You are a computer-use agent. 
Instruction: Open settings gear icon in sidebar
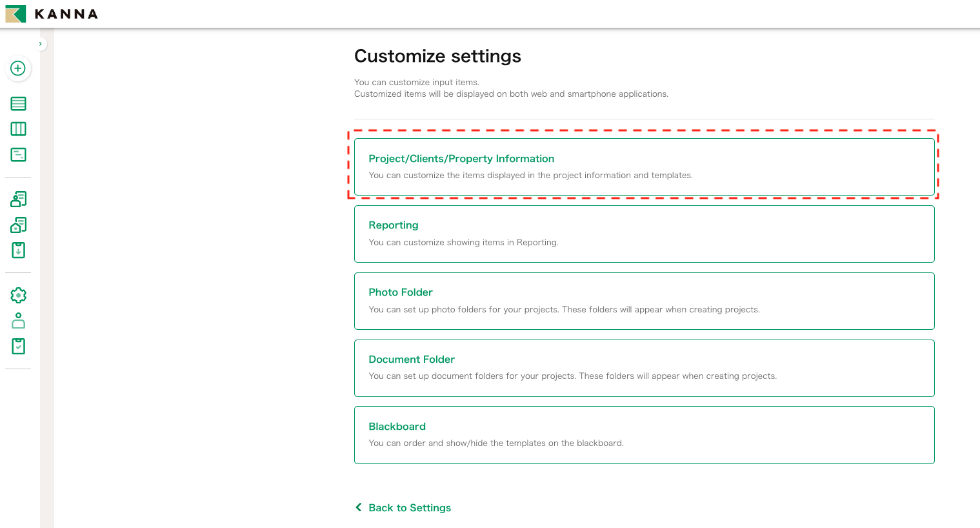coord(19,295)
